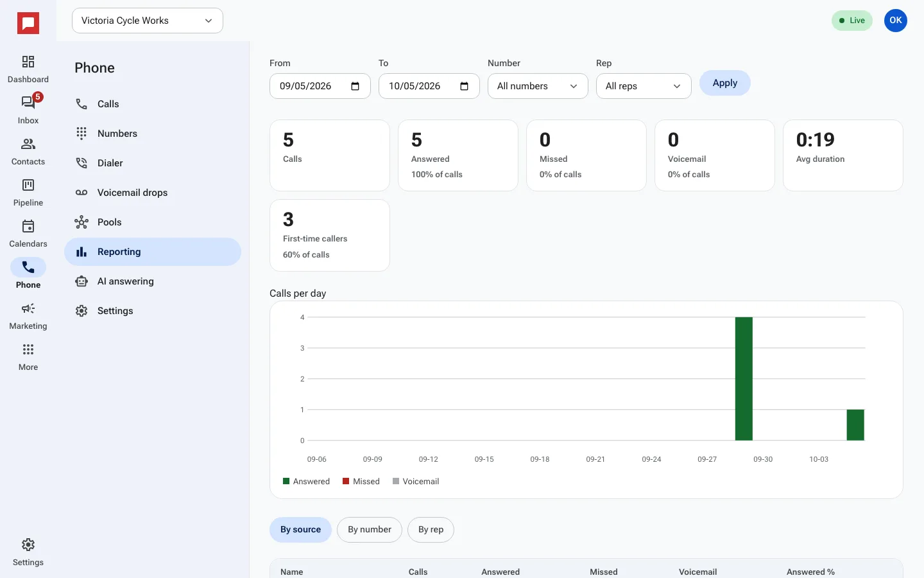Switch to By source tab
924x578 pixels.
click(x=300, y=530)
